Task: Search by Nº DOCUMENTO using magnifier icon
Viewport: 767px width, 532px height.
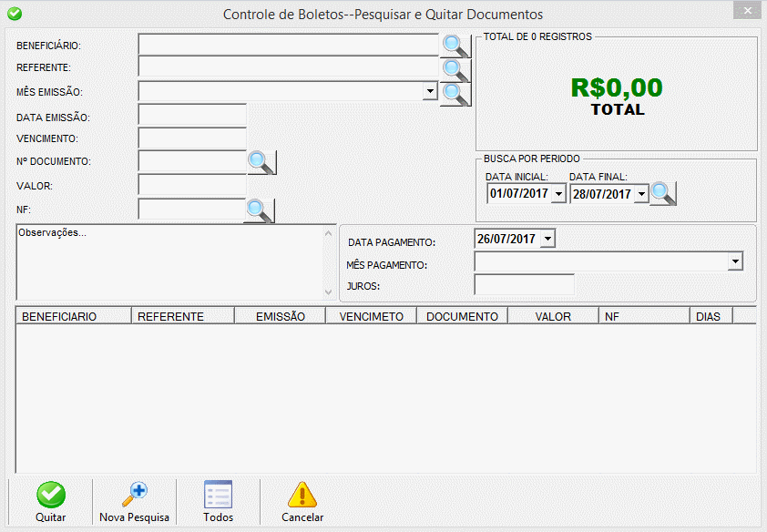Action: point(262,162)
